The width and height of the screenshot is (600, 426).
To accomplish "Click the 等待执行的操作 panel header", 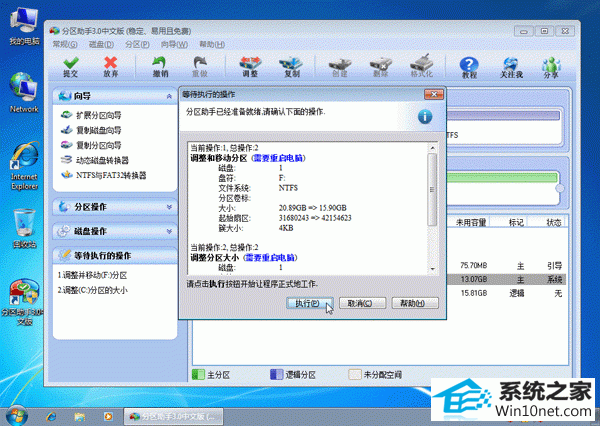I will 114,256.
